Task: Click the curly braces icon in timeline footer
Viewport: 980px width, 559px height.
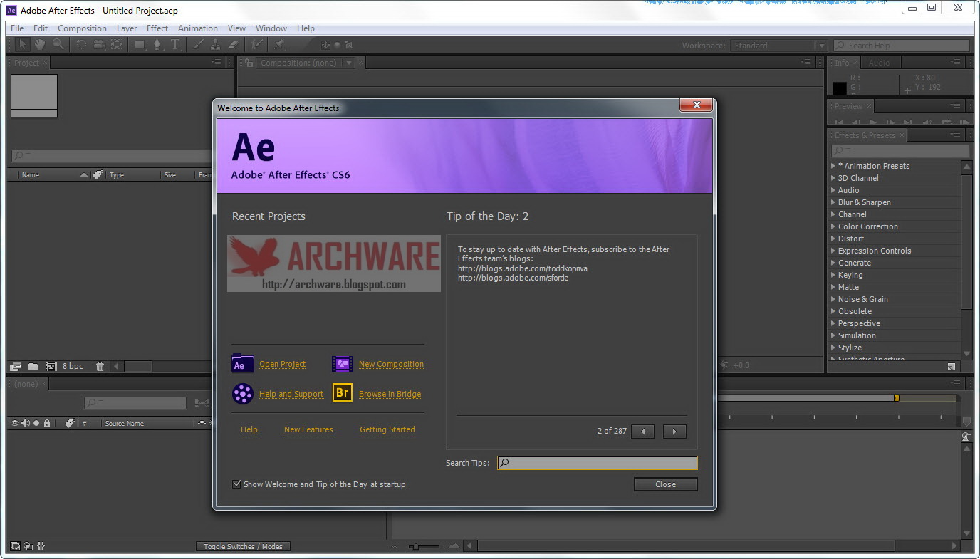Action: pos(41,546)
